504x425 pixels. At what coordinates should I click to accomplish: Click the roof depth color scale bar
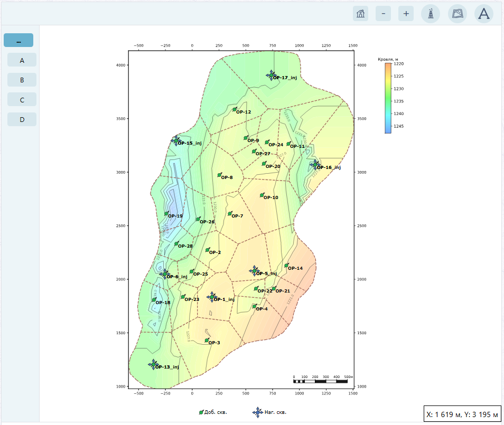(388, 98)
